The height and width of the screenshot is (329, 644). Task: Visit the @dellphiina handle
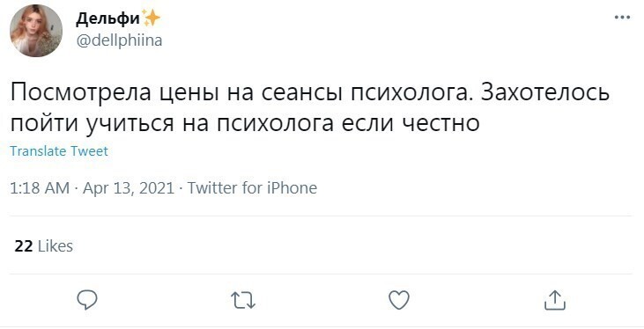click(119, 40)
